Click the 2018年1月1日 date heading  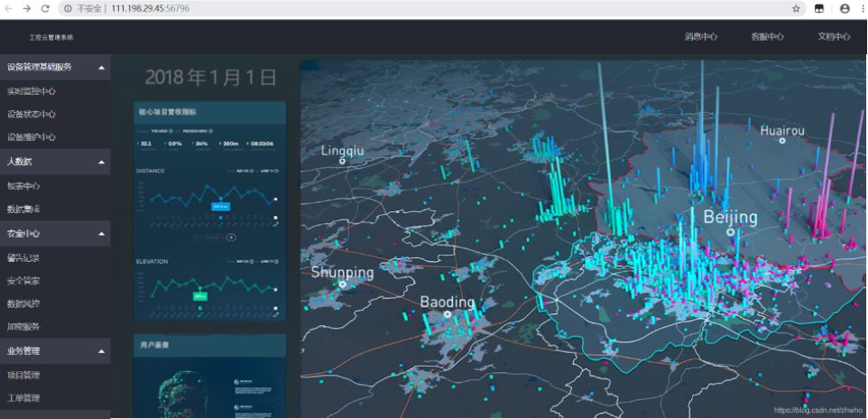[x=210, y=78]
